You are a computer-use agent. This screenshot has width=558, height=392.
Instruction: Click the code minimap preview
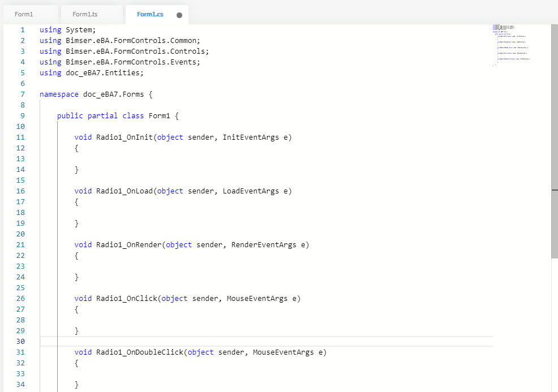(512, 44)
